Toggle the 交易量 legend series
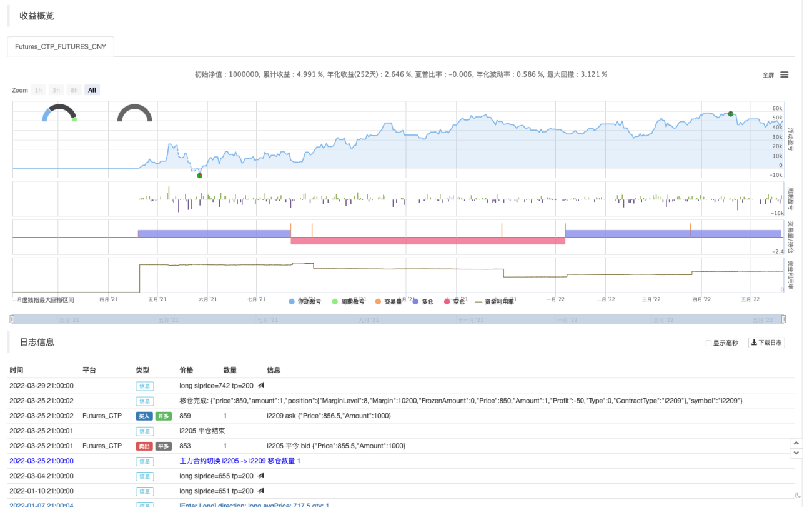Viewport: 812px width, 507px height. point(389,301)
